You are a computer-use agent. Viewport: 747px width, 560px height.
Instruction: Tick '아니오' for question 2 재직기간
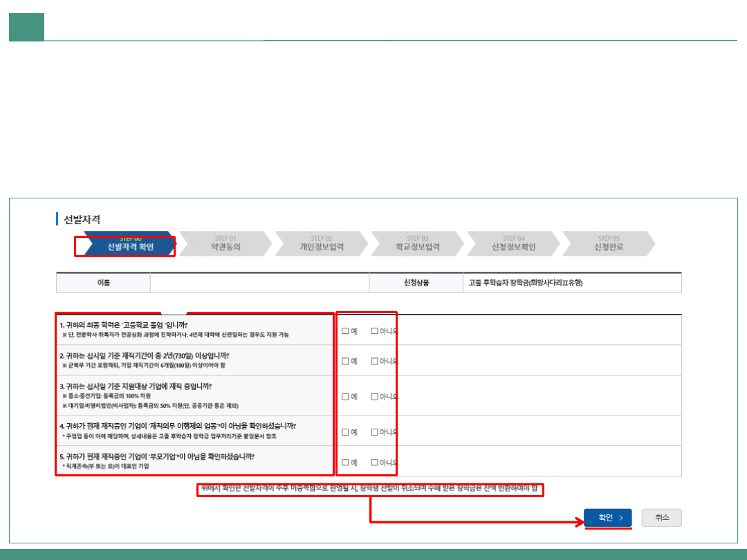click(374, 361)
